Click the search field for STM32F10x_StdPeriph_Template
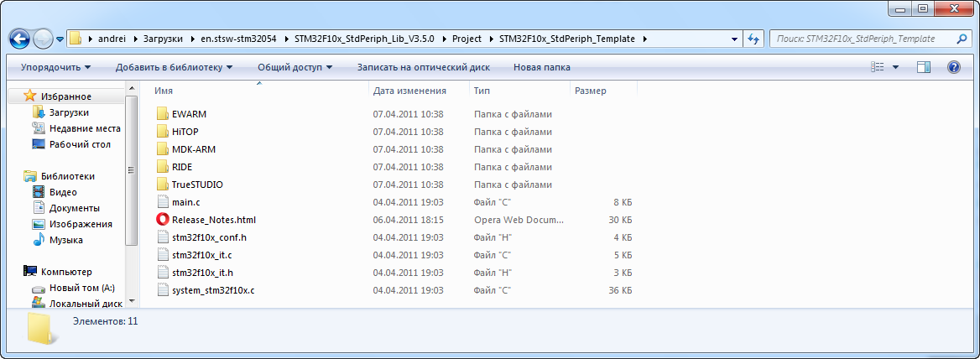Viewport: 980px width, 359px height. (x=863, y=39)
